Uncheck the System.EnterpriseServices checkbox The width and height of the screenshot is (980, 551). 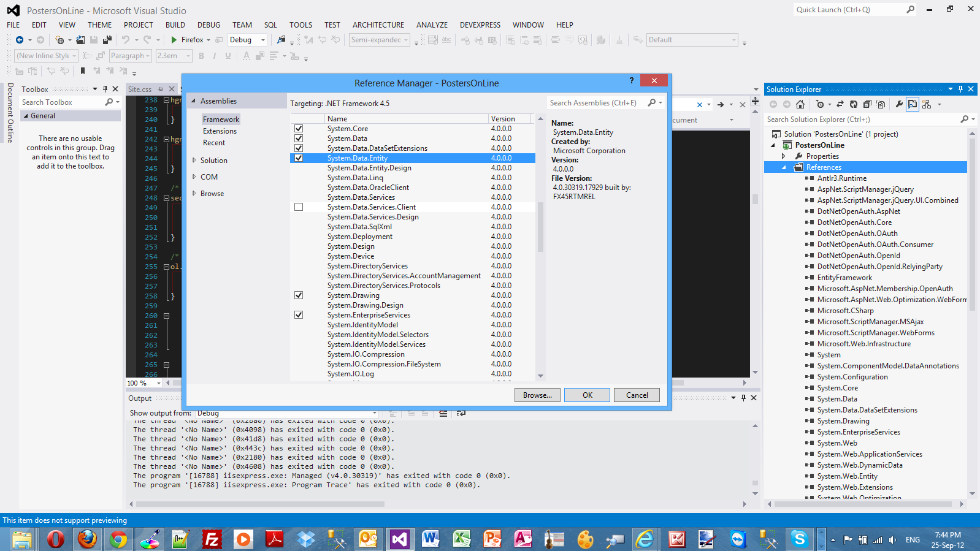299,315
